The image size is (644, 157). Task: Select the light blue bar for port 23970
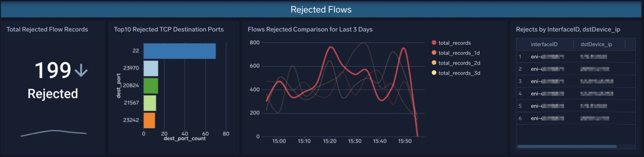[151, 68]
